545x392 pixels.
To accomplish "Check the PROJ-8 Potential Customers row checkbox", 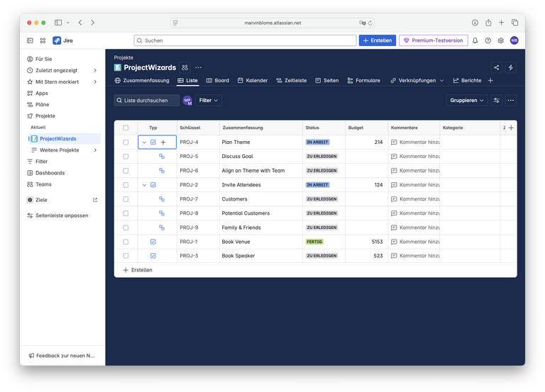I will pyautogui.click(x=126, y=213).
